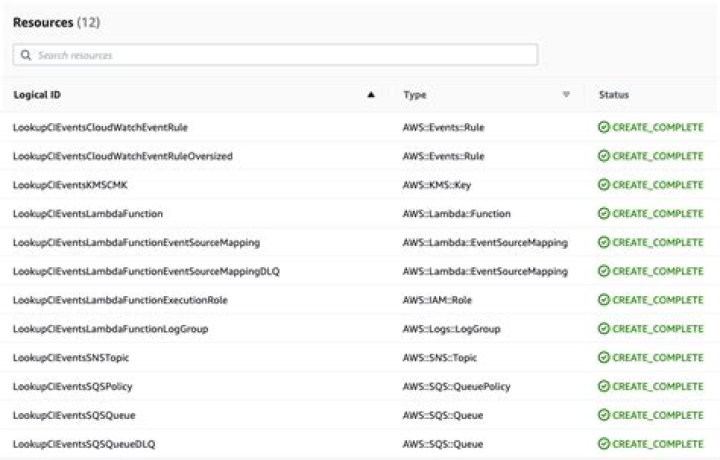This screenshot has width=720, height=460.
Task: Click status check icon for LookupCIEventsSNSTopic
Action: [603, 358]
